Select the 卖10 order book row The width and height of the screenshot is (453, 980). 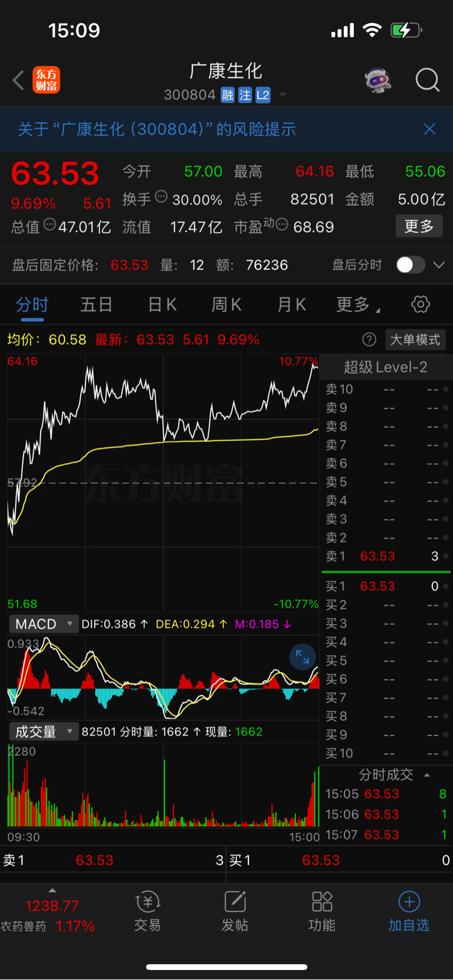click(386, 390)
